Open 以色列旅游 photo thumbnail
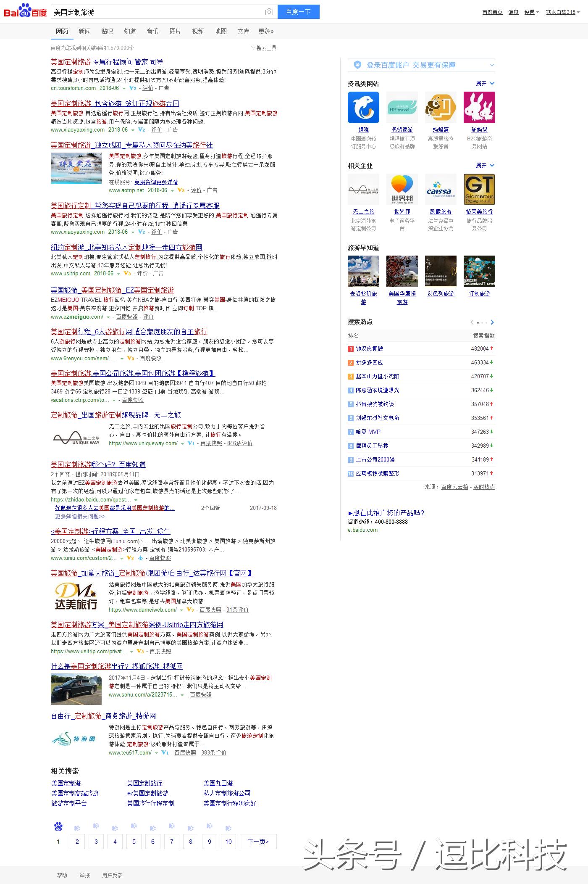This screenshot has height=884, width=588. (441, 271)
